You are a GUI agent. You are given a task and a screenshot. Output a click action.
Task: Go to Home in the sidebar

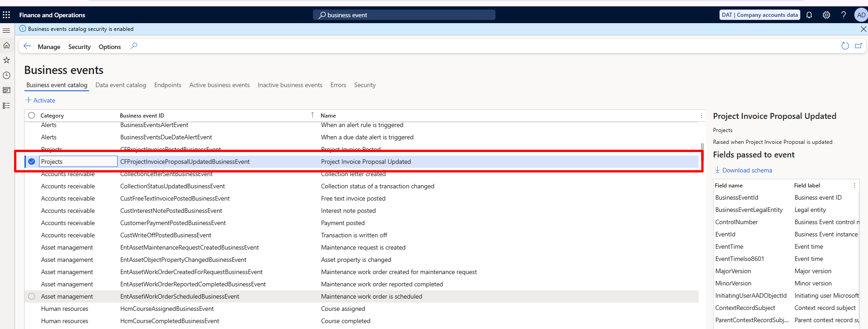pos(6,45)
